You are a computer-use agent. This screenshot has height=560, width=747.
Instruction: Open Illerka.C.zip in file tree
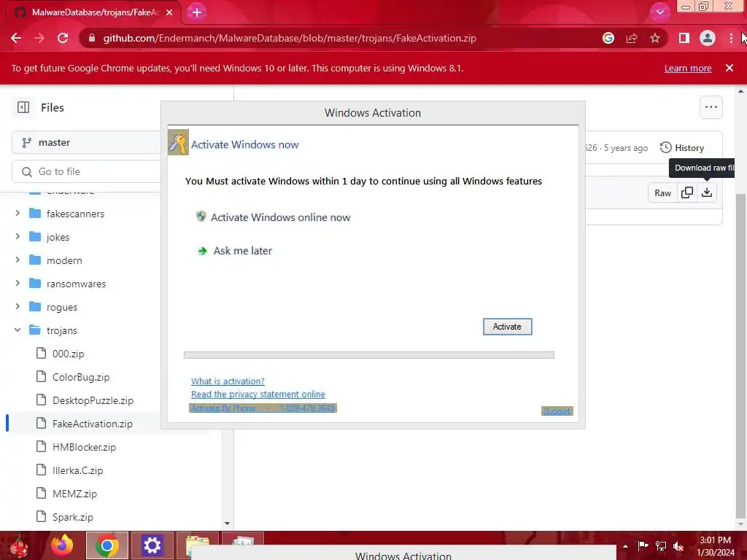[x=77, y=470]
